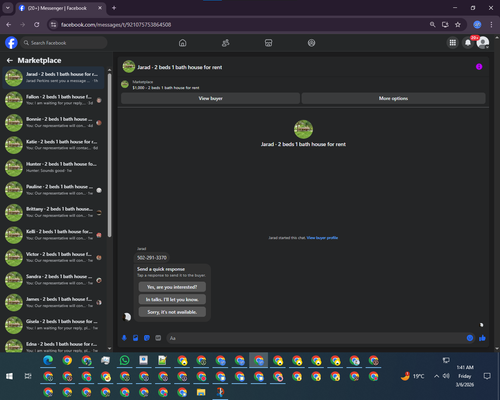Attach a file using the composer photo icon
Image resolution: width=500 pixels, height=400 pixels.
pos(135,338)
